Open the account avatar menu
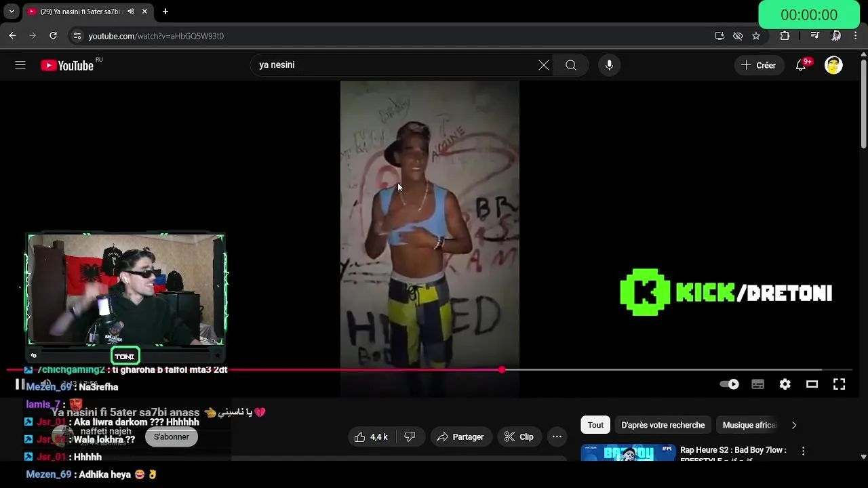868x488 pixels. (833, 65)
